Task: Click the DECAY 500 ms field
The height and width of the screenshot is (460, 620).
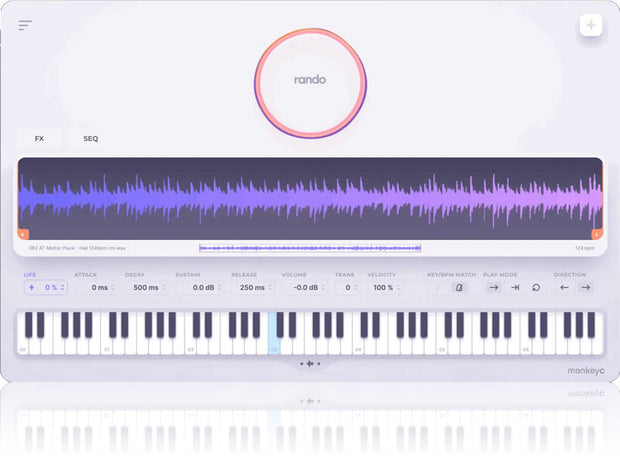Action: pyautogui.click(x=146, y=288)
